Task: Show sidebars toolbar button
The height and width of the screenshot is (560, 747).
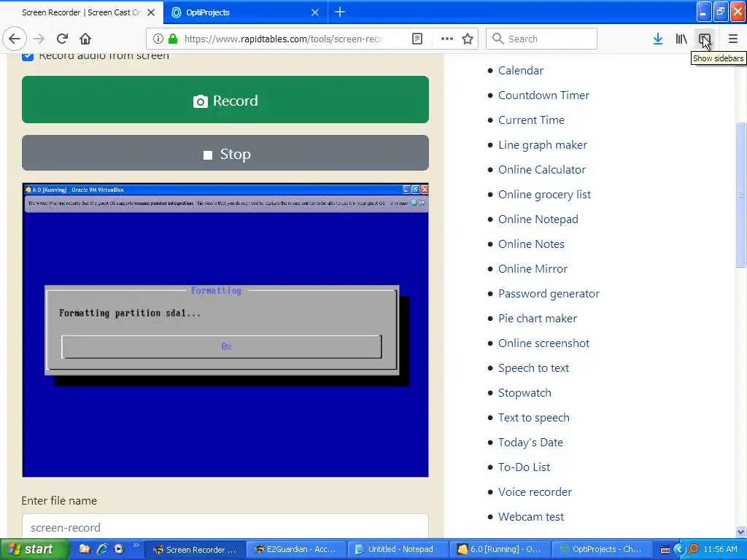Action: [x=705, y=39]
